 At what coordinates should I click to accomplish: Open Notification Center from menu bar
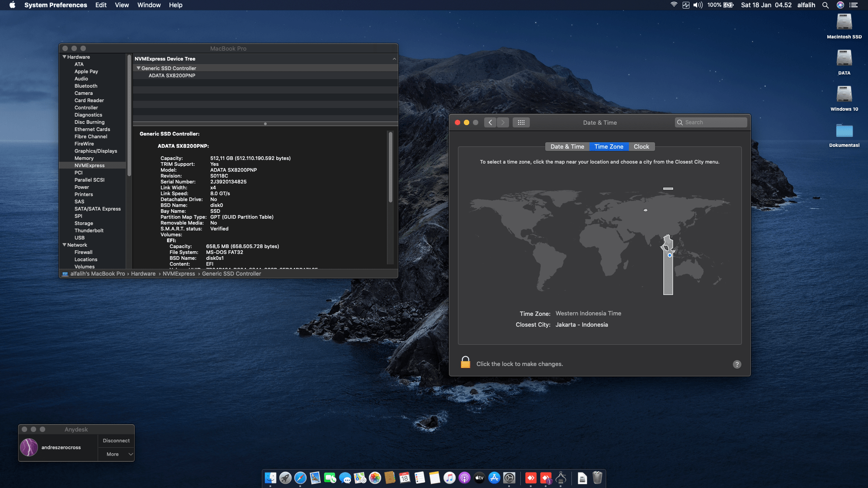[854, 5]
